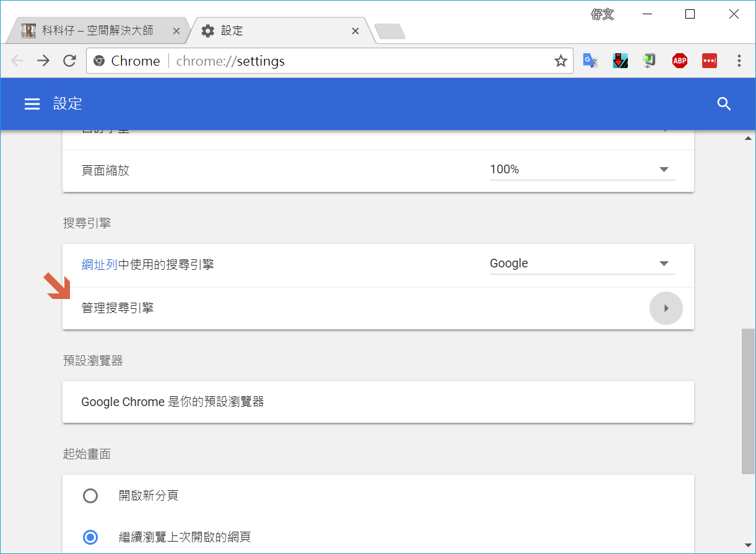Click the red LastPass extension icon

coord(709,61)
